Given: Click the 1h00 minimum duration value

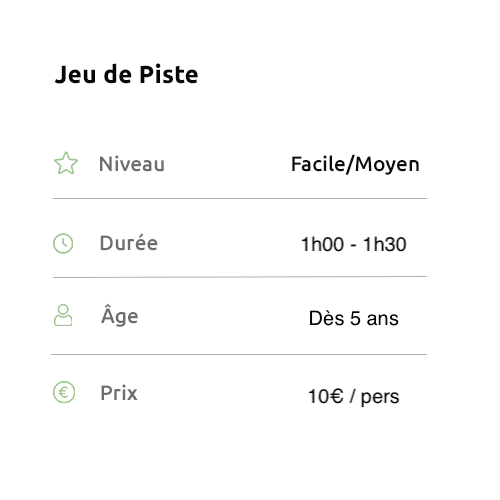Looking at the screenshot, I should coord(322,244).
